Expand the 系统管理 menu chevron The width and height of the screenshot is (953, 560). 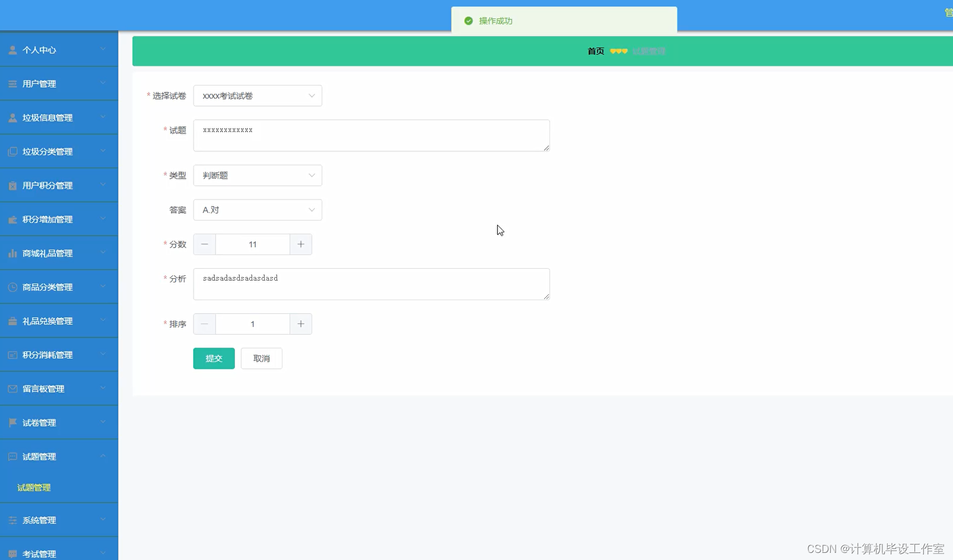103,519
